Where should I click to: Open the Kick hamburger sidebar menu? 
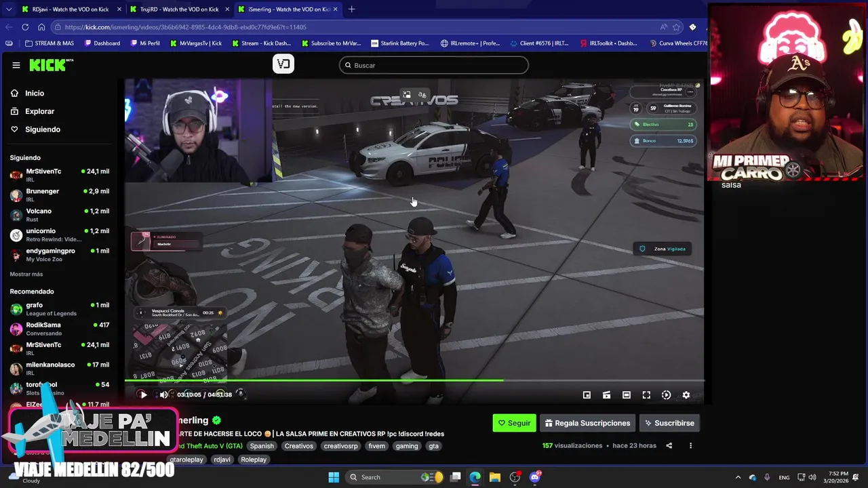click(x=16, y=65)
